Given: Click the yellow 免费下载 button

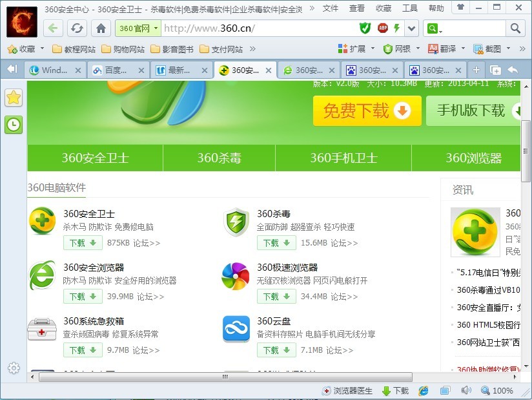Looking at the screenshot, I should coord(367,111).
